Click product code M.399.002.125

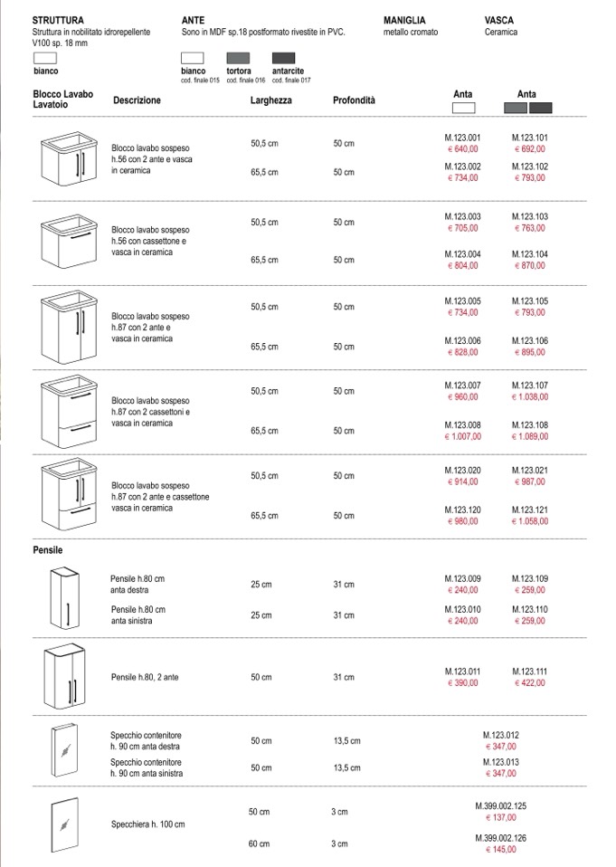tap(501, 805)
